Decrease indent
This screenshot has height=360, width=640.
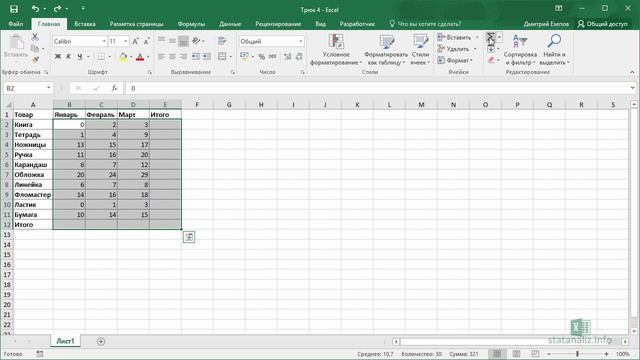pyautogui.click(x=196, y=56)
